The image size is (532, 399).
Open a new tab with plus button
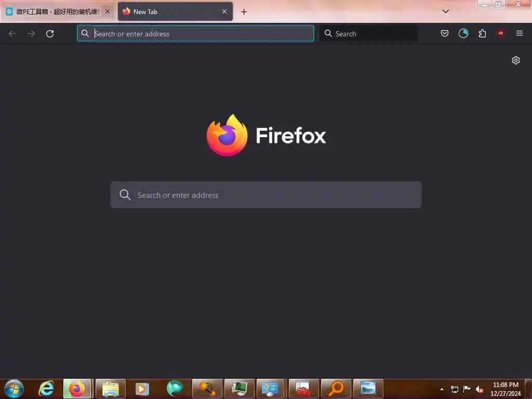pos(244,12)
